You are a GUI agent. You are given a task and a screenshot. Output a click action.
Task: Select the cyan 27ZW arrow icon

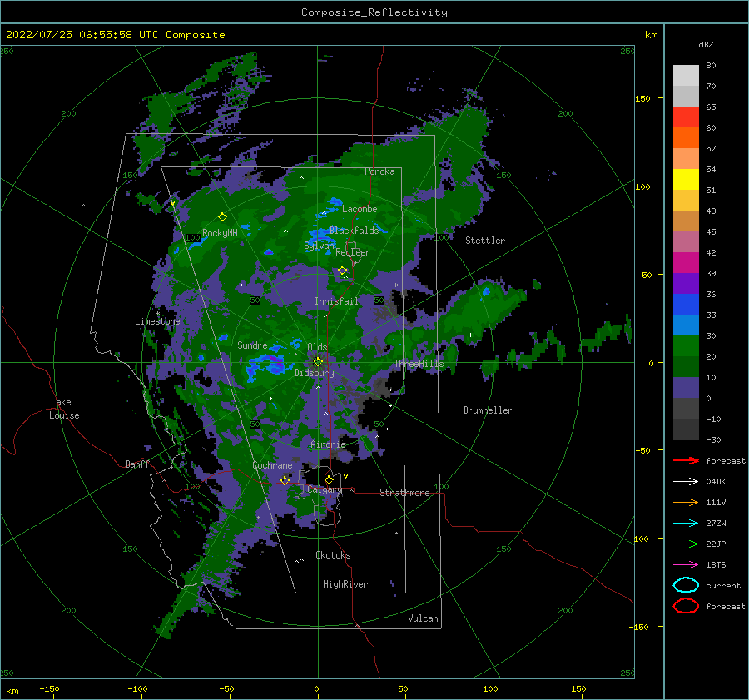click(686, 524)
